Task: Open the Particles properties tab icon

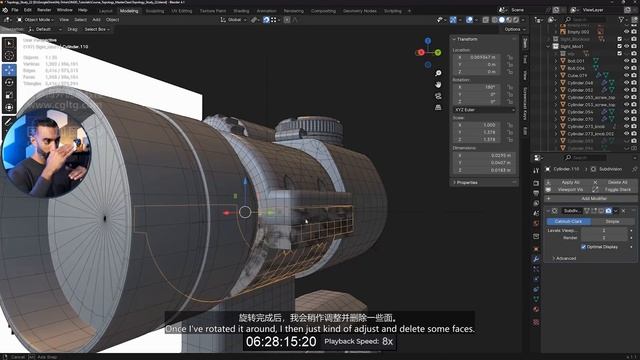Action: click(x=536, y=269)
